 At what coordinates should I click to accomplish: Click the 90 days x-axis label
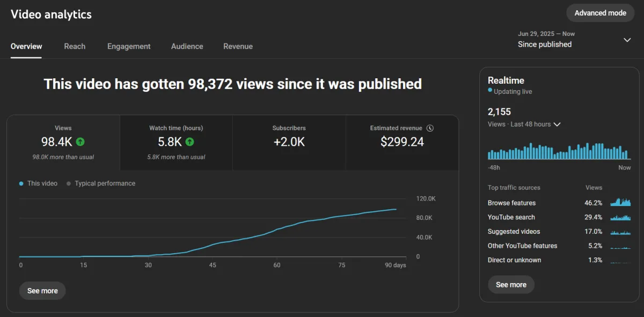396,266
